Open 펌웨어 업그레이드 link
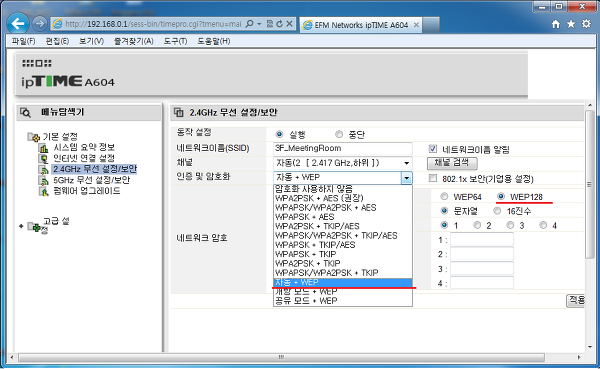The height and width of the screenshot is (369, 600). tap(86, 191)
